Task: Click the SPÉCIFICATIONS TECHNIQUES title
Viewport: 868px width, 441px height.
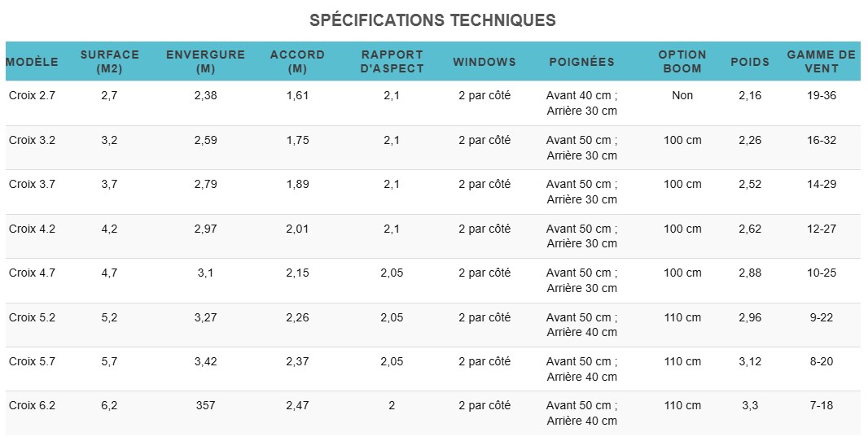Action: tap(433, 20)
